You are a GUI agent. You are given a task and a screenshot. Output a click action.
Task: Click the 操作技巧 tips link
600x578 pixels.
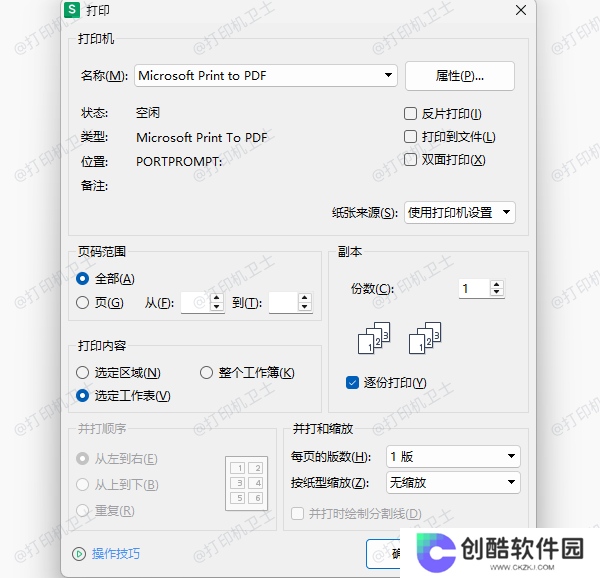point(116,554)
